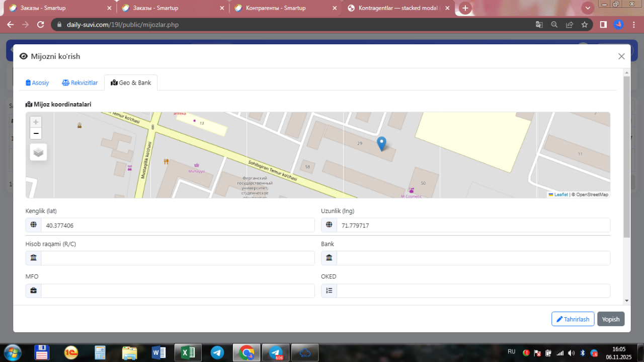Bookmark this page with star icon
Viewport: 644px width, 362px height.
(584, 25)
